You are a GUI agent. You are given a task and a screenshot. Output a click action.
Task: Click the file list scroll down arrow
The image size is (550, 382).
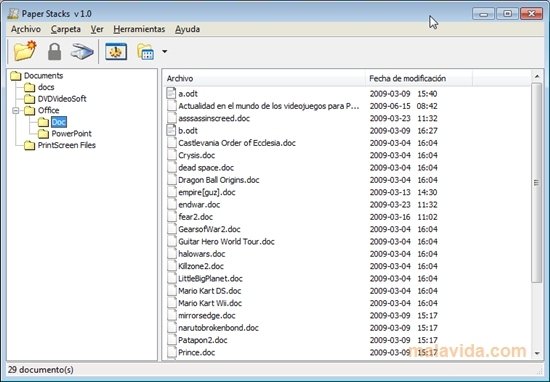click(537, 353)
